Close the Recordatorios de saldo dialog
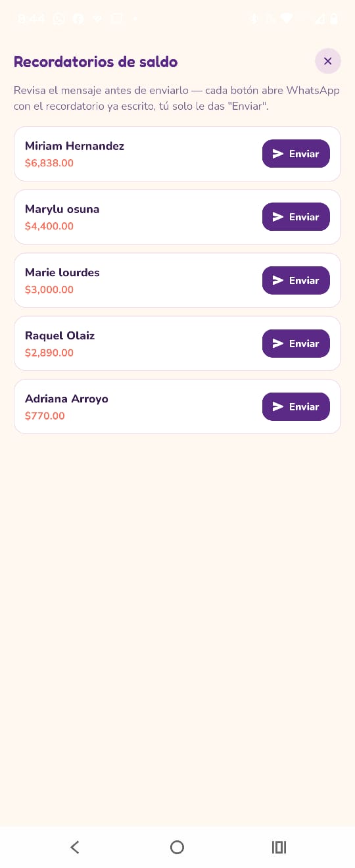Screen dimensions: 355x868 [327, 61]
